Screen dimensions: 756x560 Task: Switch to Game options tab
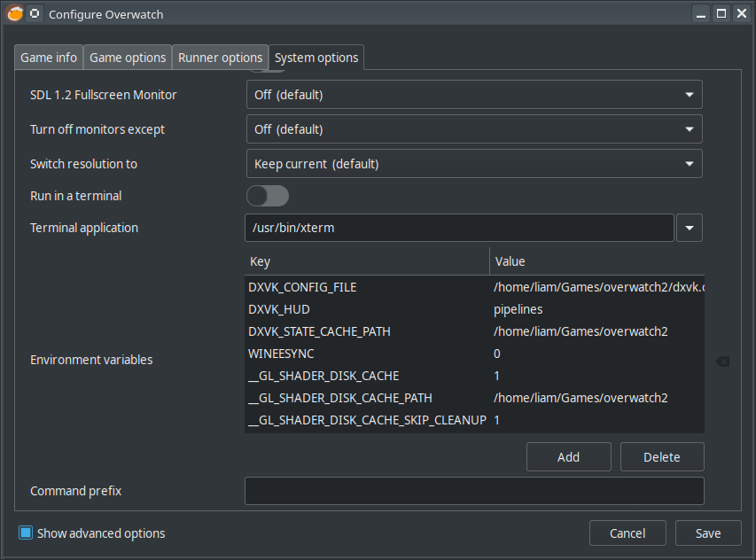(128, 58)
